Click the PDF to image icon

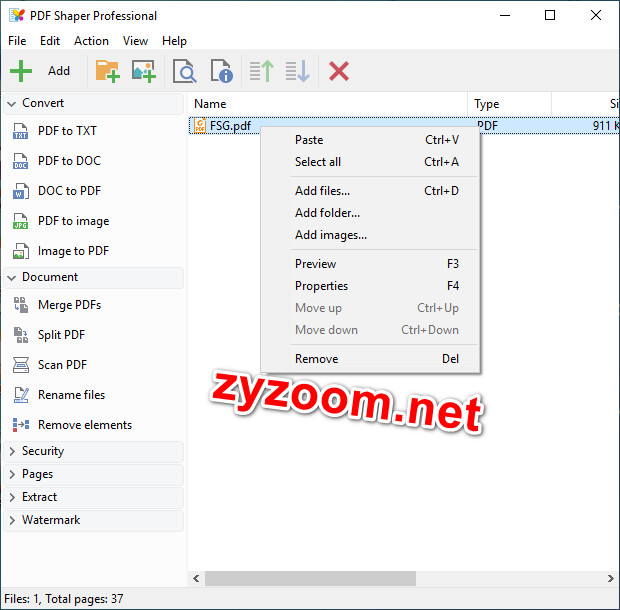(21, 221)
